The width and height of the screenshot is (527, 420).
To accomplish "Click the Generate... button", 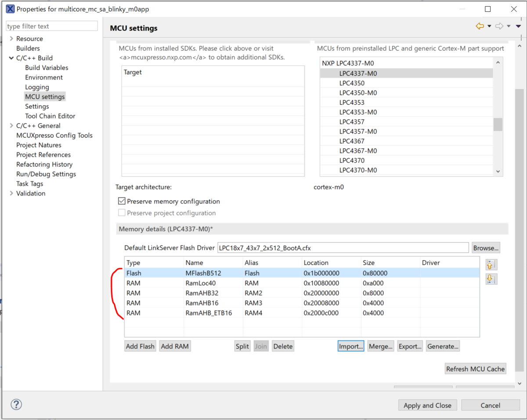I will pos(443,346).
